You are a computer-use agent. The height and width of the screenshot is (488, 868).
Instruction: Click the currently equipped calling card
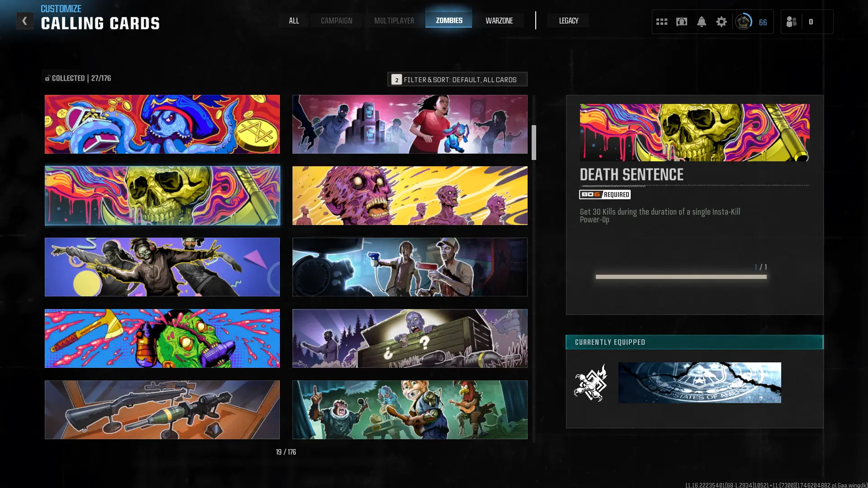pos(699,383)
